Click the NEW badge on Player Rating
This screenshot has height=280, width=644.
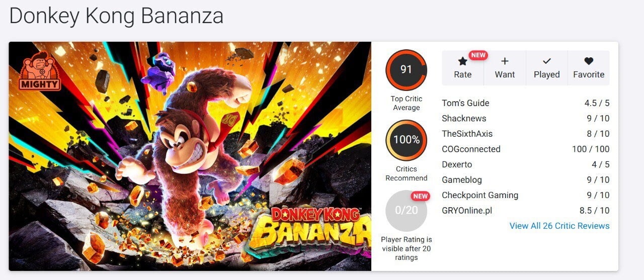point(420,196)
